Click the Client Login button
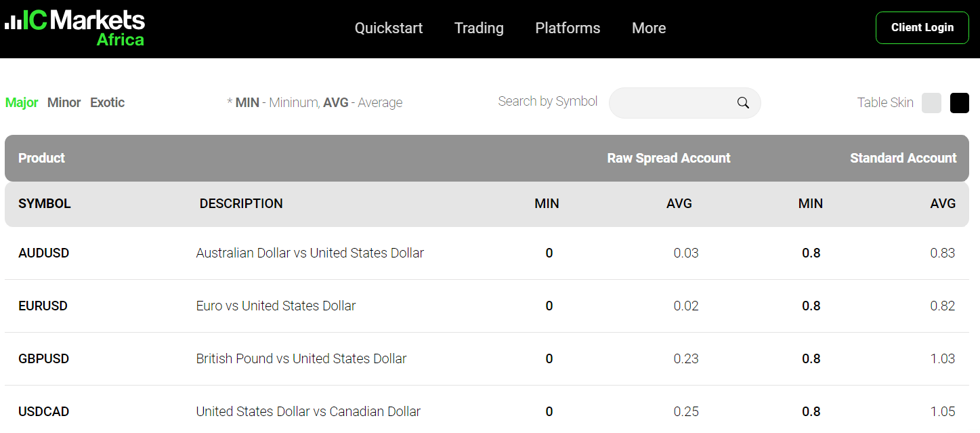Image resolution: width=980 pixels, height=433 pixels. pos(922,28)
